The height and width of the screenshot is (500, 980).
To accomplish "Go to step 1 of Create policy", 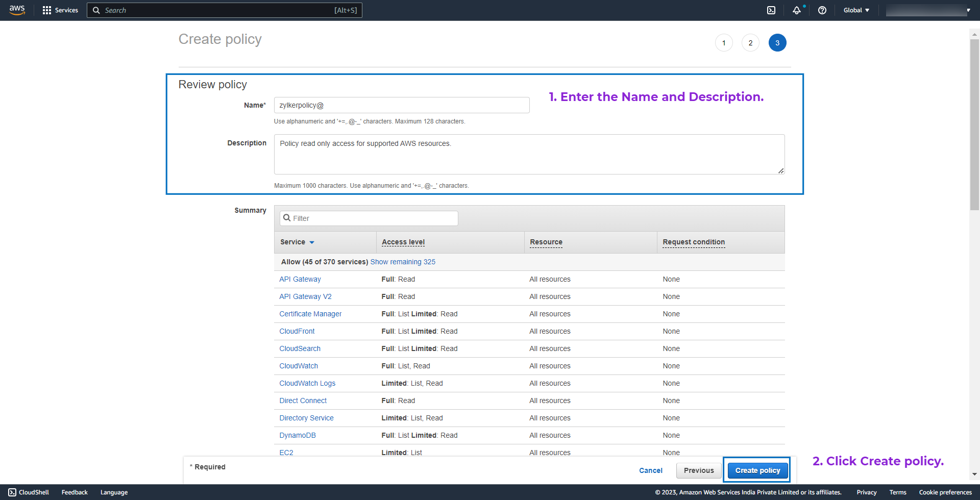I will [x=724, y=43].
